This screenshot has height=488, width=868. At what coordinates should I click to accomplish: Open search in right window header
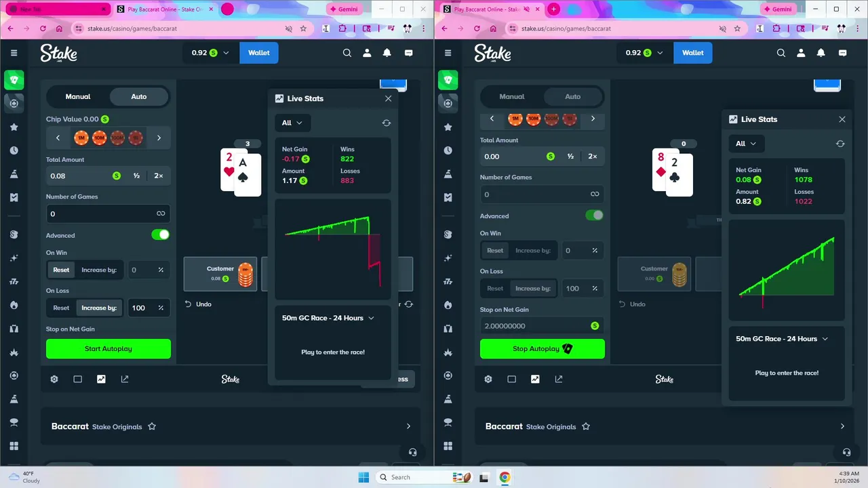click(781, 53)
